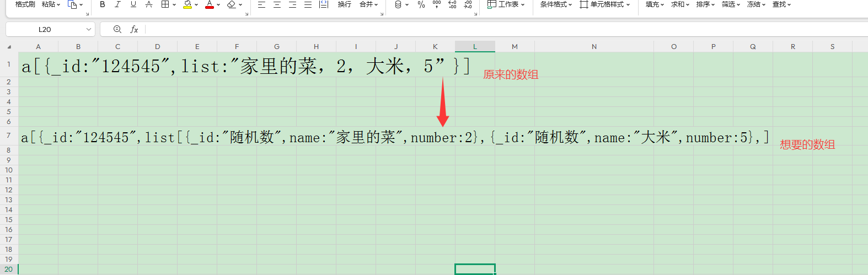Click the Paste (粘贴) button
The height and width of the screenshot is (275, 868).
pos(51,4)
